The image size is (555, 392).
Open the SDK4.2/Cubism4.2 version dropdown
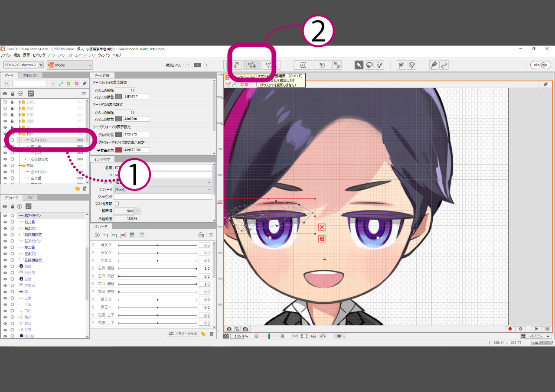(41, 65)
